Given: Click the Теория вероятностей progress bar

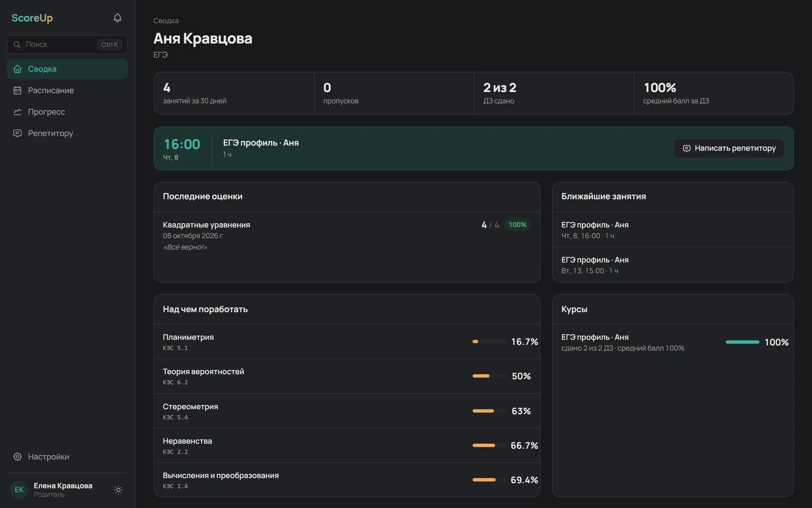Looking at the screenshot, I should click(489, 376).
